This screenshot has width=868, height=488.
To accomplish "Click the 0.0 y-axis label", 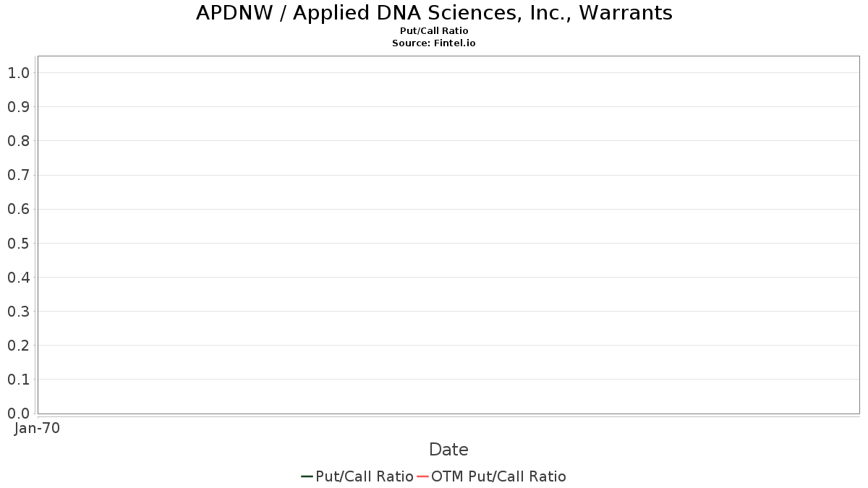I will coord(18,414).
